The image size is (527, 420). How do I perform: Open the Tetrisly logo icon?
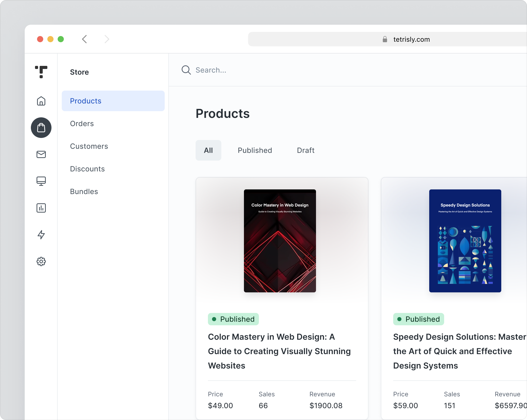41,72
